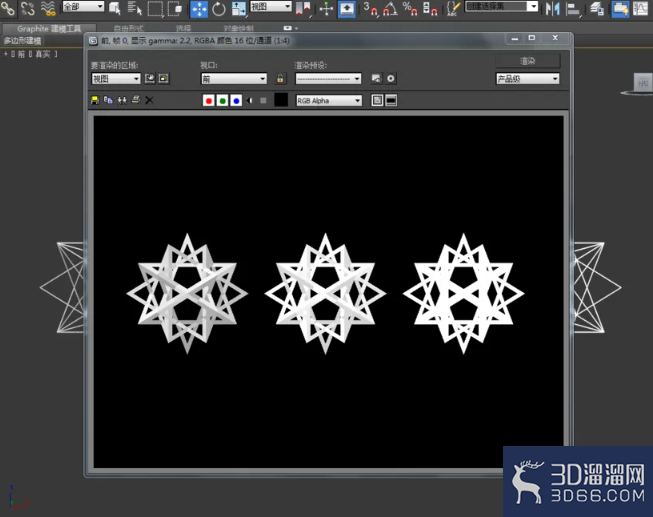
Task: Open the 视口 viewport dropdown showing 前
Action: point(234,79)
